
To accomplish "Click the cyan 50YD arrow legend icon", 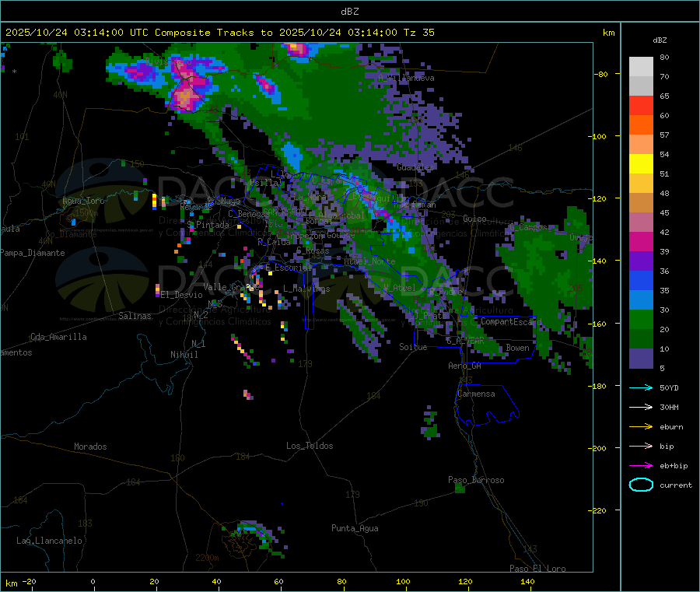I will point(641,387).
